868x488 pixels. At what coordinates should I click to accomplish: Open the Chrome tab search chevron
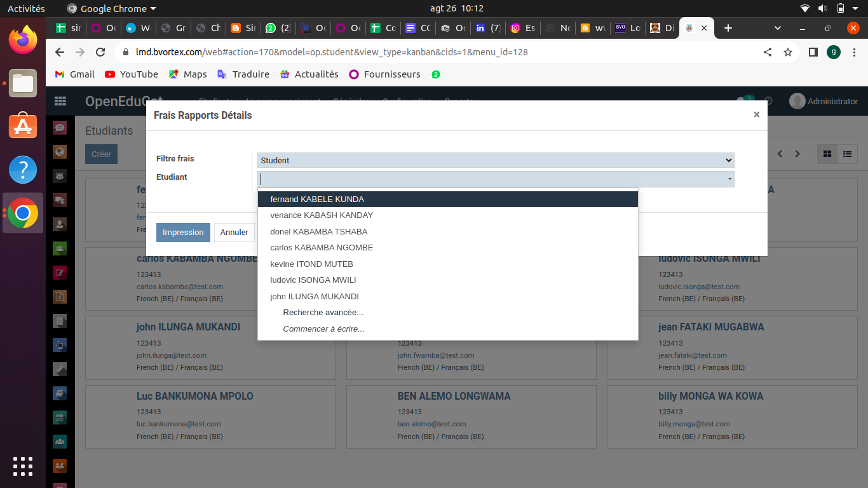tap(778, 28)
